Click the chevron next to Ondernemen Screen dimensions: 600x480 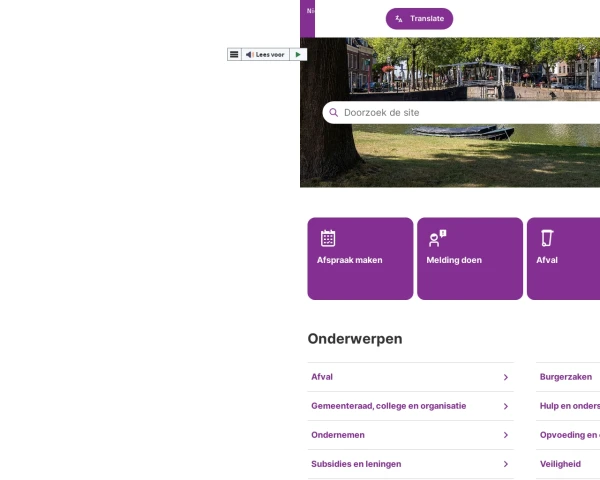click(x=506, y=435)
